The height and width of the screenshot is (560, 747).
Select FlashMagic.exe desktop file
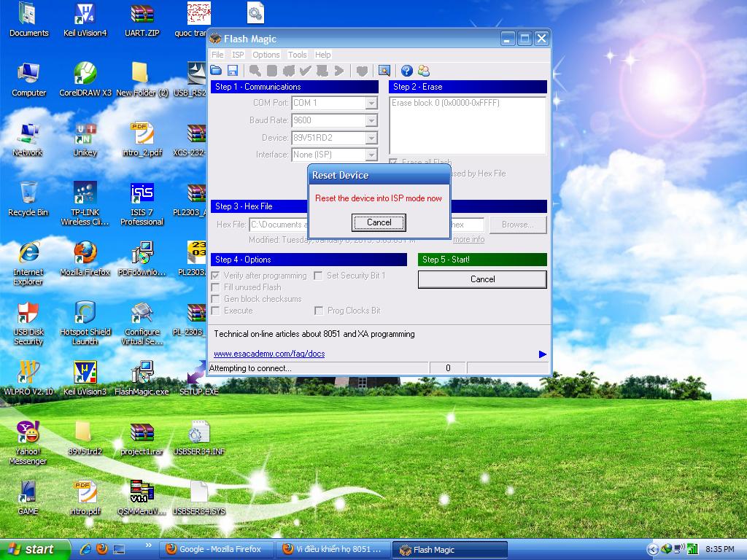click(142, 378)
